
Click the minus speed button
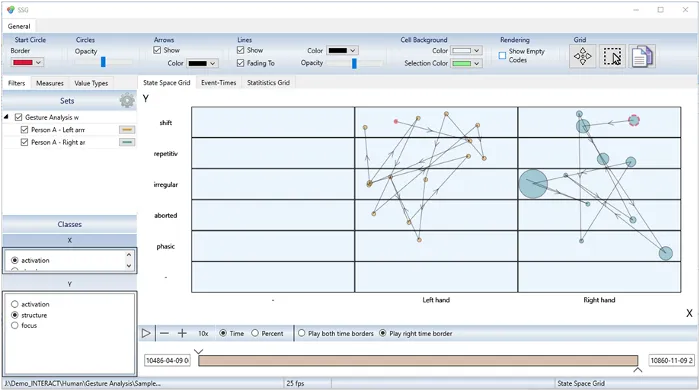click(x=164, y=333)
